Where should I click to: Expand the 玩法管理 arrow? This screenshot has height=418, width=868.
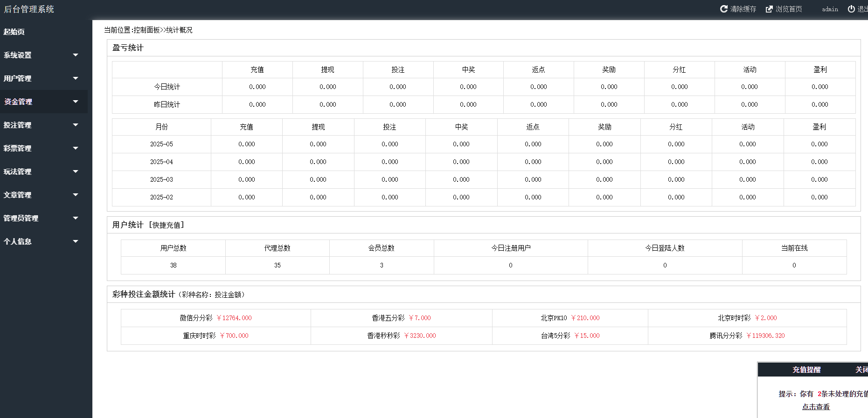pyautogui.click(x=76, y=171)
